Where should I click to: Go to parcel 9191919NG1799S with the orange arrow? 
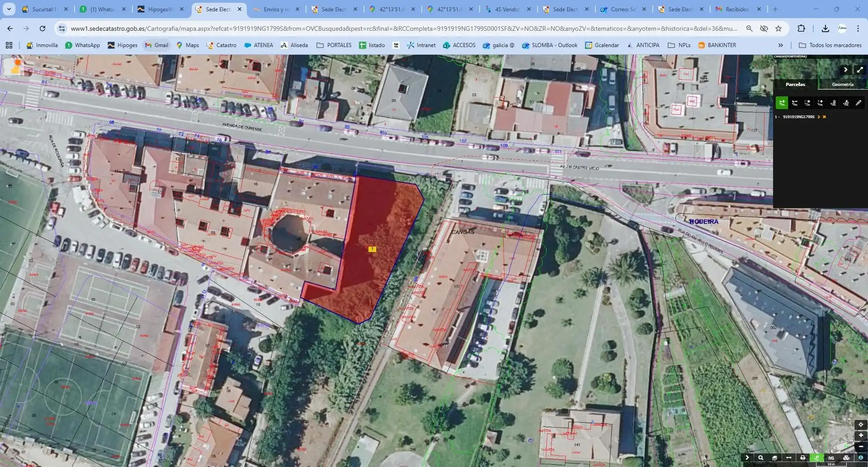819,117
